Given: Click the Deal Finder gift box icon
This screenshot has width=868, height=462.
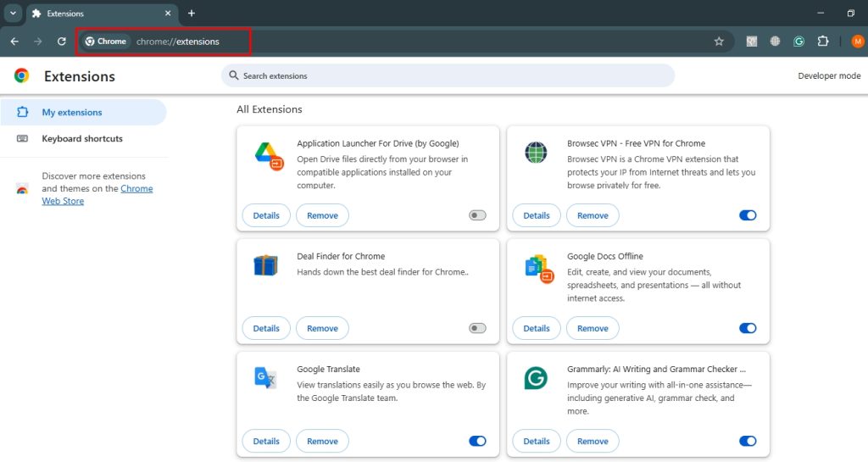Looking at the screenshot, I should [x=265, y=265].
